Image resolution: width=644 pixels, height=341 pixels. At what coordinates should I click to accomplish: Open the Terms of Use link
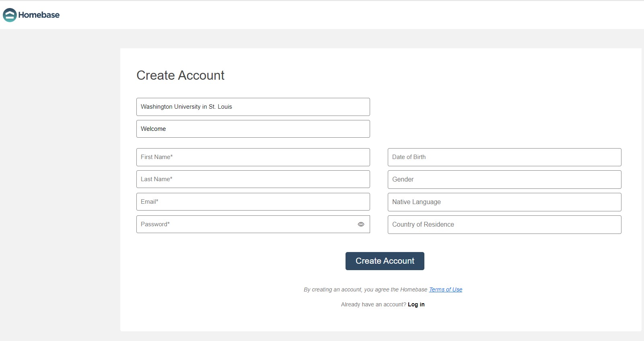pos(445,289)
